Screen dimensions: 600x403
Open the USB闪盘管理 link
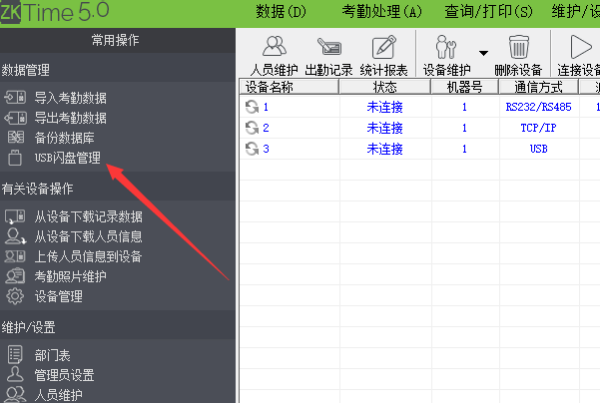68,158
